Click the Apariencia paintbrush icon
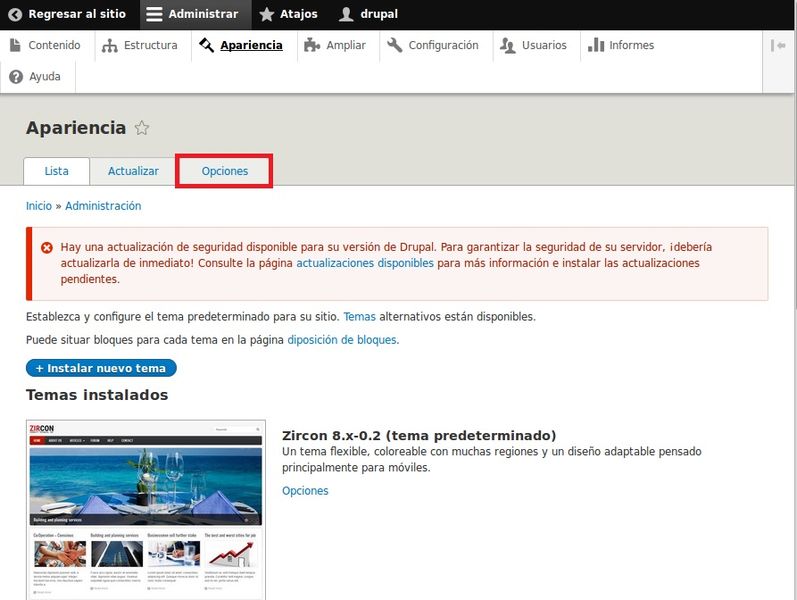The width and height of the screenshot is (797, 600). [206, 45]
